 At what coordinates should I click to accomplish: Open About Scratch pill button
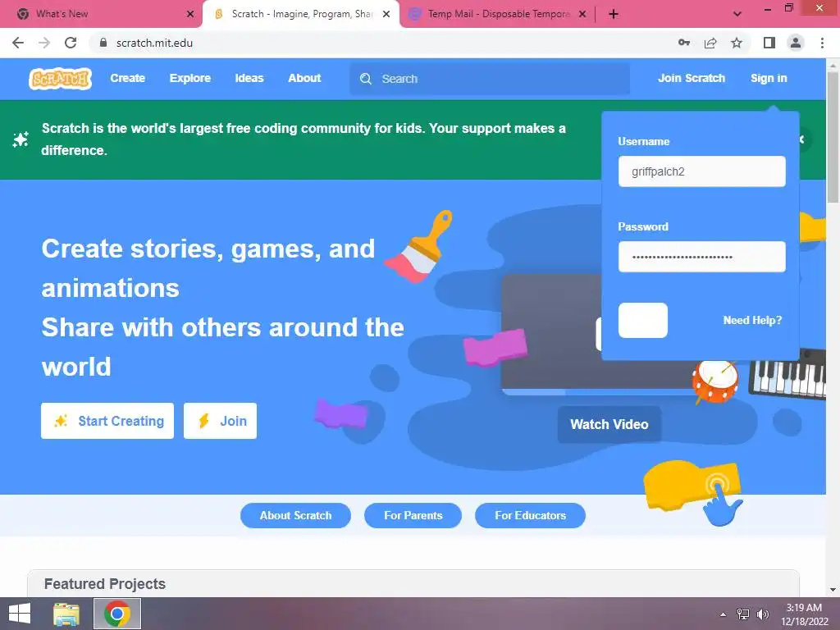coord(295,515)
